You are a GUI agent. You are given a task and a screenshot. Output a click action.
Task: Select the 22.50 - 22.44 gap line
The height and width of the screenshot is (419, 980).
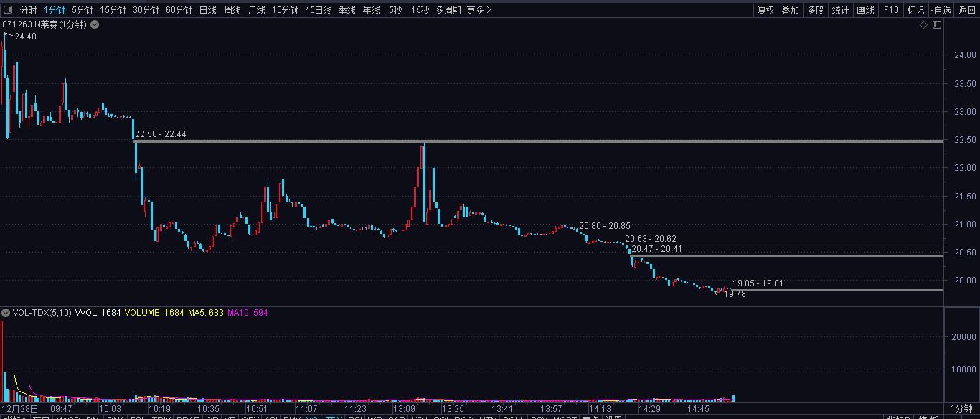click(538, 141)
